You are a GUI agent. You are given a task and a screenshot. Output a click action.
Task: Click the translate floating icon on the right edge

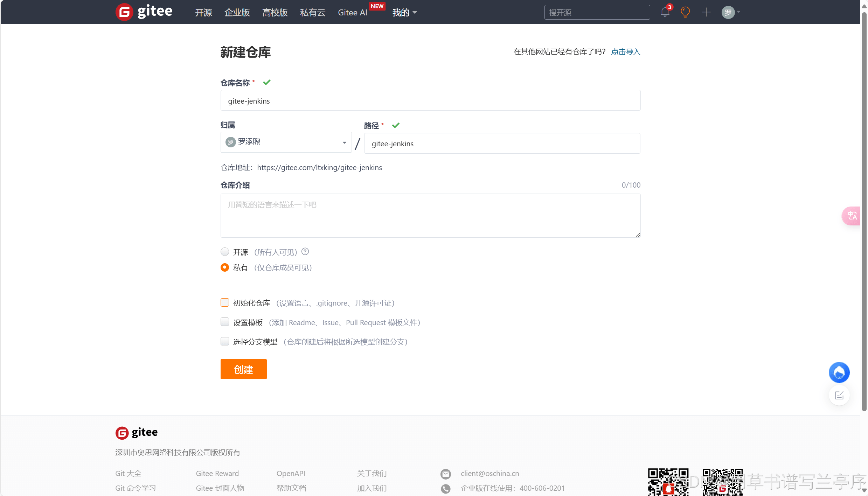coord(851,216)
